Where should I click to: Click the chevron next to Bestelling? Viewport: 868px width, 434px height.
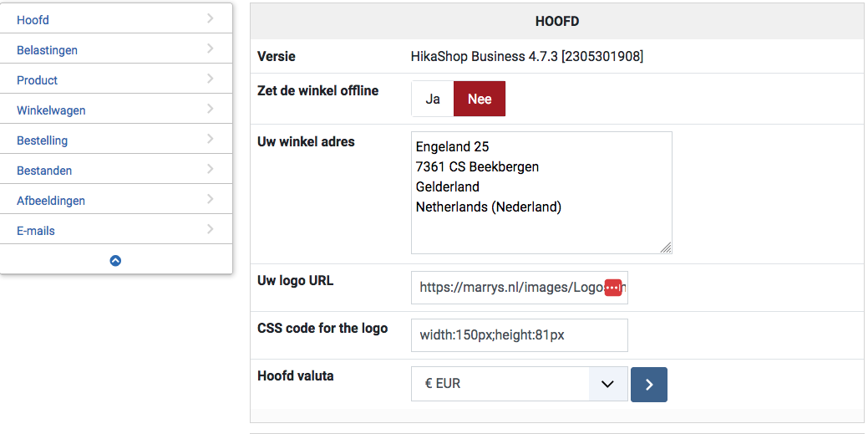(x=211, y=140)
